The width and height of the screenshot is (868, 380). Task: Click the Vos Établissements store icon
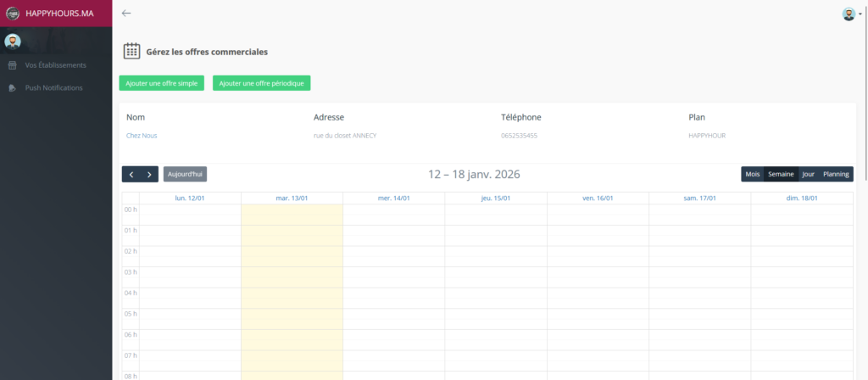tap(12, 65)
